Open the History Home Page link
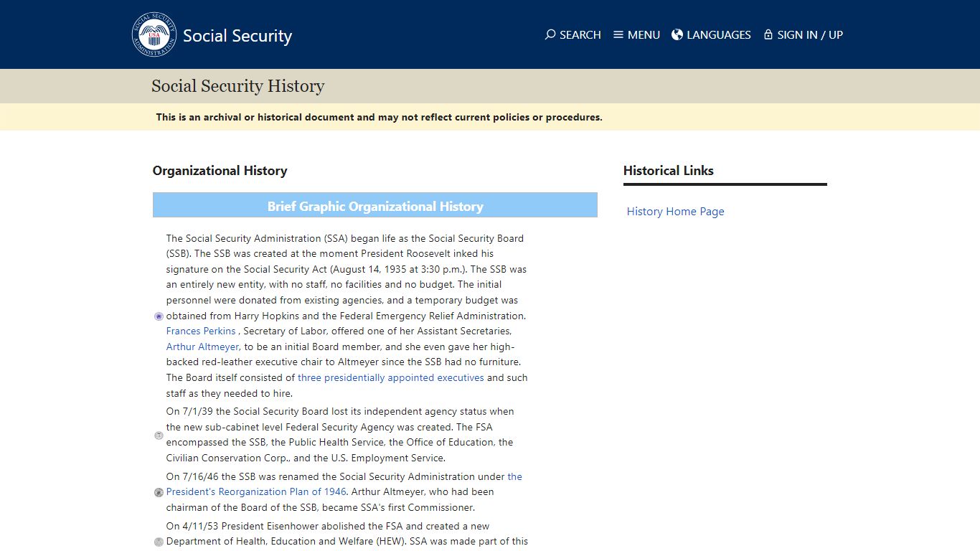980x551 pixels. click(676, 212)
